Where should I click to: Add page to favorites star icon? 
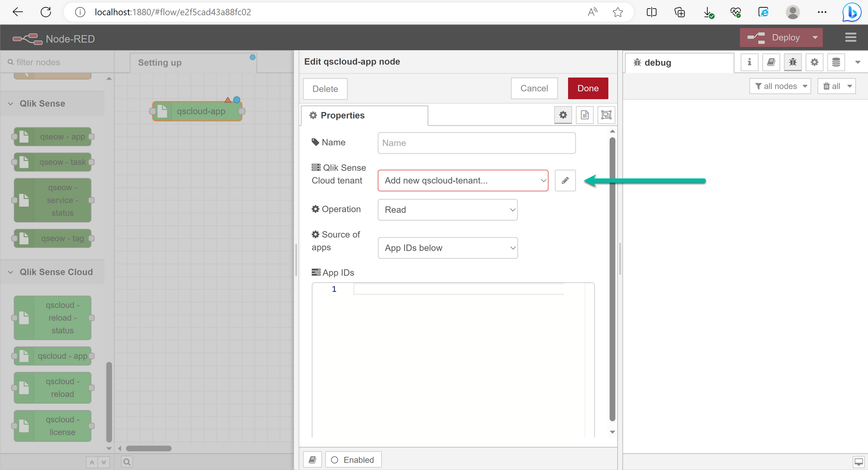(618, 12)
